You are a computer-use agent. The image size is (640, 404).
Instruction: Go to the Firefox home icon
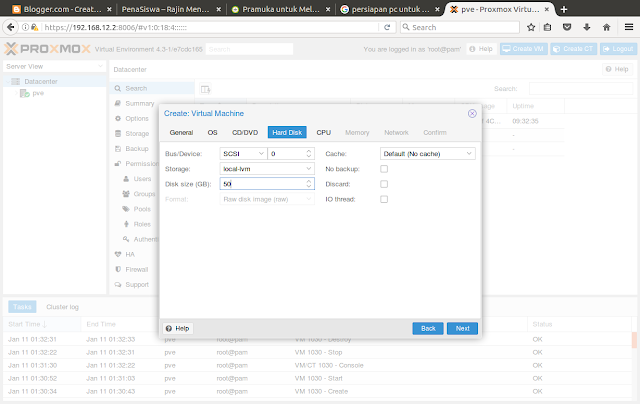pyautogui.click(x=606, y=27)
